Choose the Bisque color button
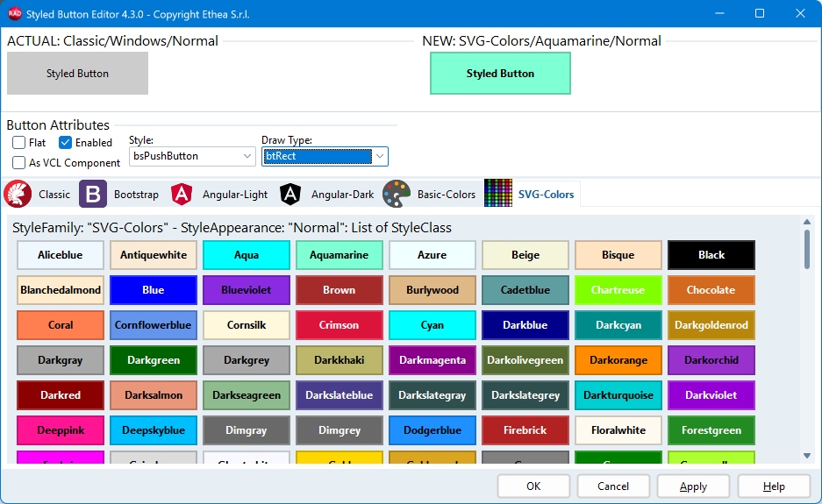 point(618,255)
